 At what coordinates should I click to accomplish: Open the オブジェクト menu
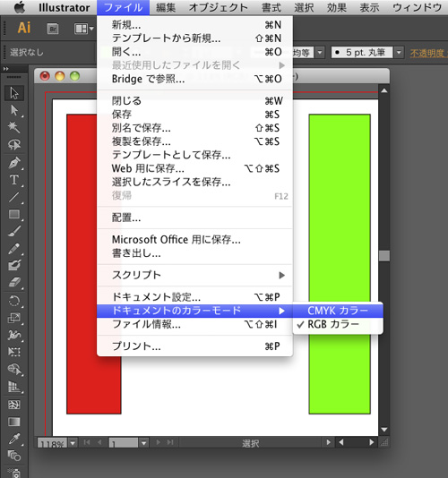tap(218, 8)
